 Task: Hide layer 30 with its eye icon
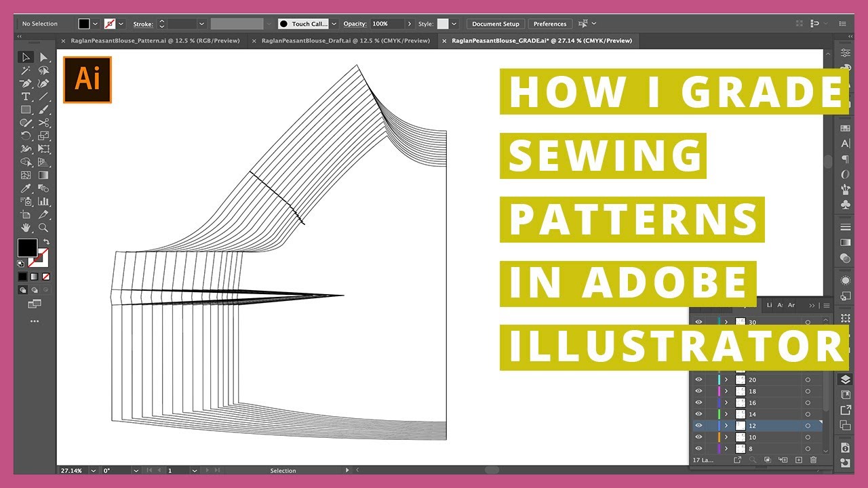pos(698,323)
